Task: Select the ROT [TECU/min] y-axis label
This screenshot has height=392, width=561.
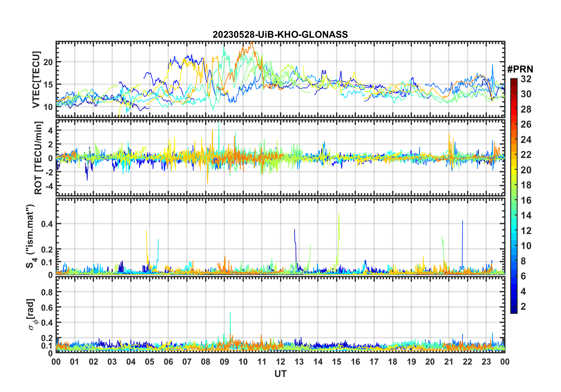Action: click(38, 158)
